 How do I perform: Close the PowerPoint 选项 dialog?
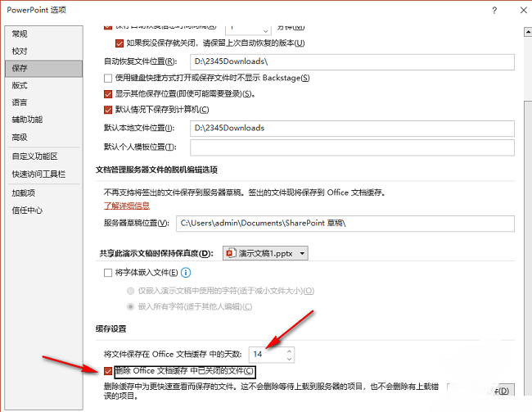pos(519,10)
